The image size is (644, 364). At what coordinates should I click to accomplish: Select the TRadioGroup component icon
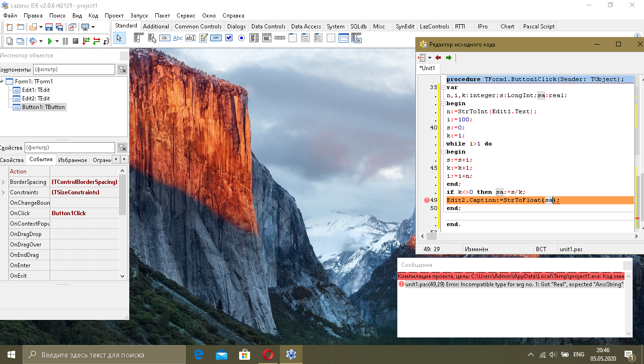pos(305,38)
